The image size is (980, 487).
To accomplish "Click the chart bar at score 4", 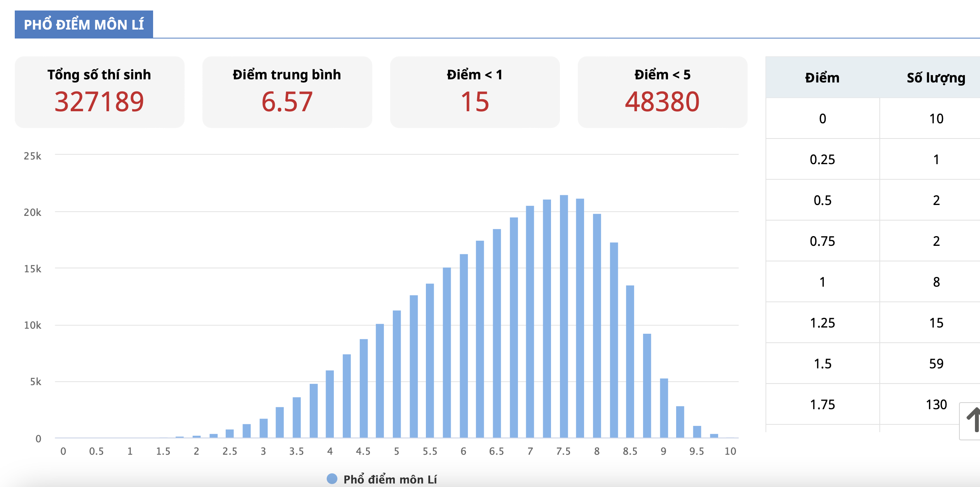I will pos(330,404).
